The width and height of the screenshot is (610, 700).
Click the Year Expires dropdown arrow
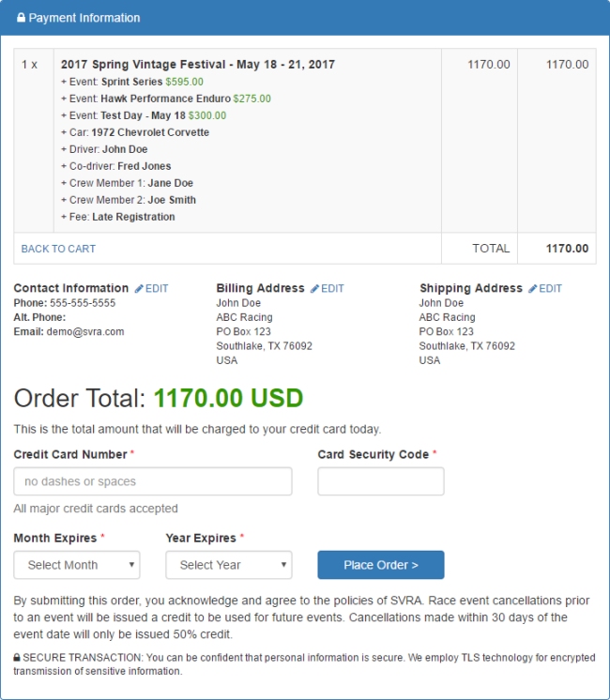pyautogui.click(x=283, y=564)
